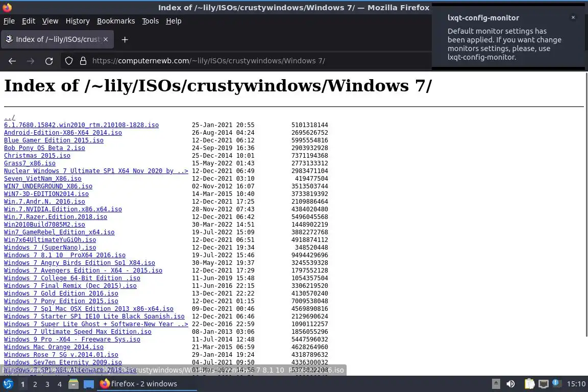This screenshot has height=392, width=588.
Task: Open Windows_7_(SuperNano).iso link
Action: tap(50, 247)
